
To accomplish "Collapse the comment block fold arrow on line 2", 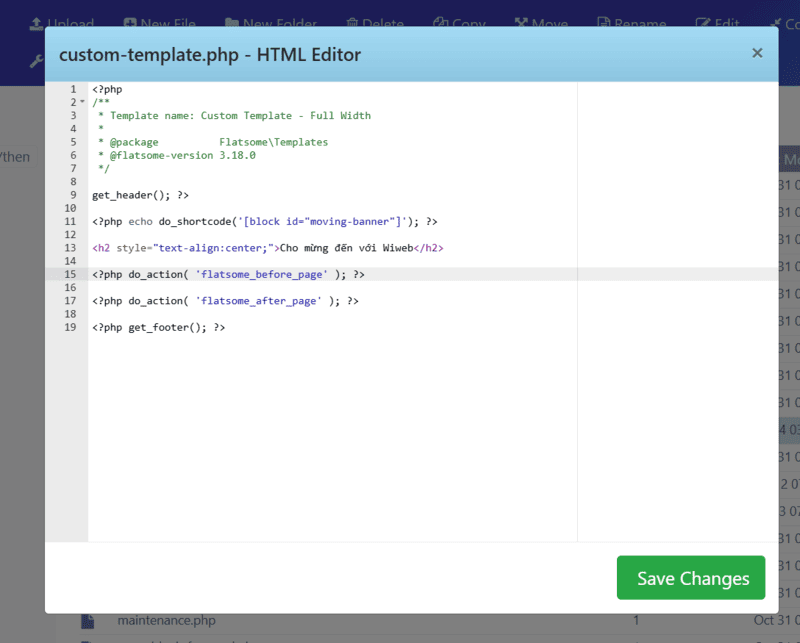I will click(83, 102).
